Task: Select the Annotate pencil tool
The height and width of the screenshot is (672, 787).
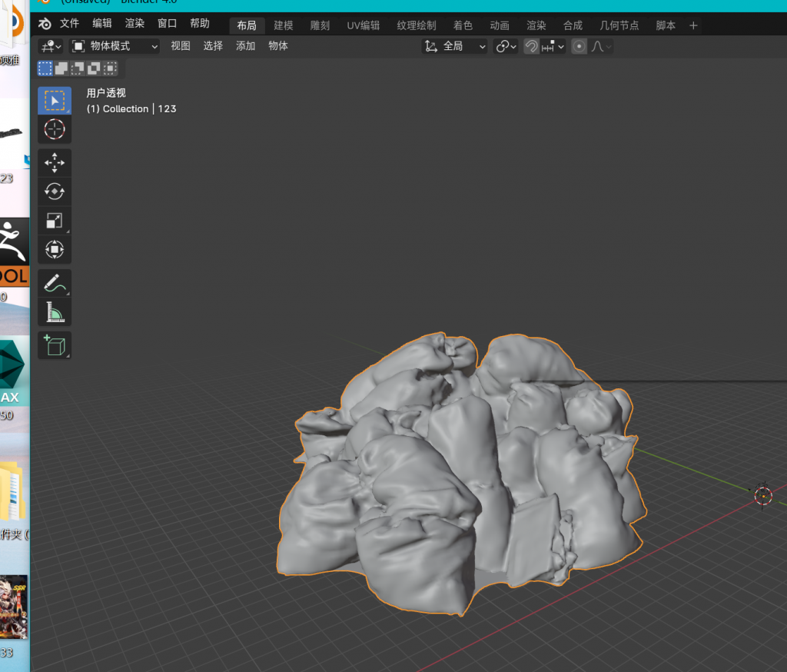Action: (x=55, y=283)
